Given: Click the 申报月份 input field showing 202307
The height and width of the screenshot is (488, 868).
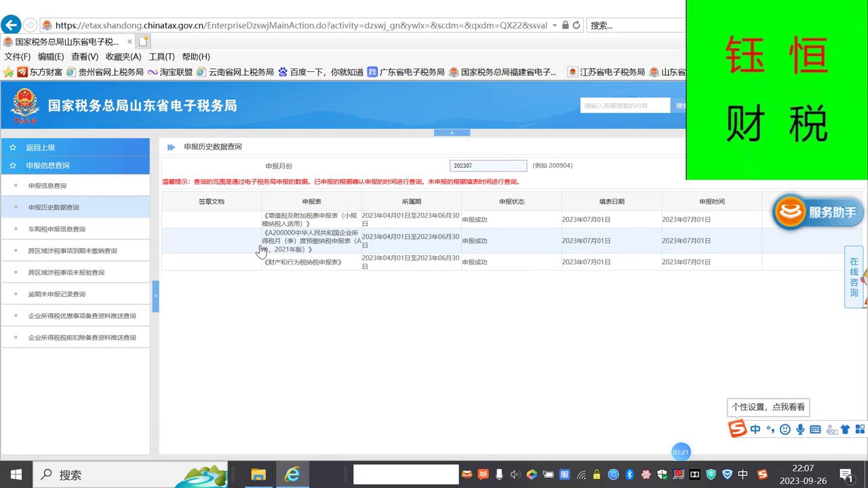Looking at the screenshot, I should 488,165.
